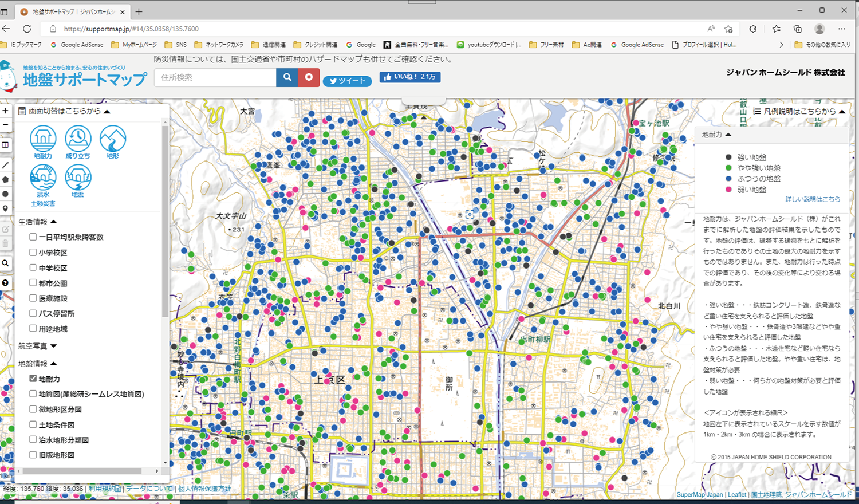Click the red clear search button
The height and width of the screenshot is (504, 859).
[x=309, y=77]
